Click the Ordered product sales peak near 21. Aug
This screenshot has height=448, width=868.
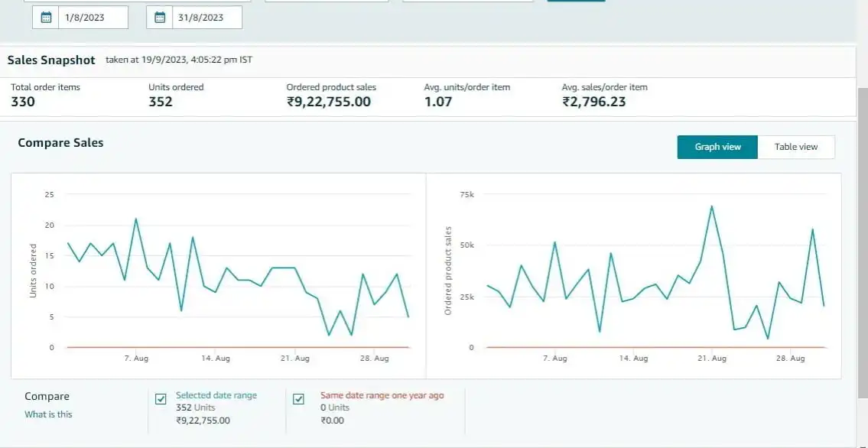712,206
